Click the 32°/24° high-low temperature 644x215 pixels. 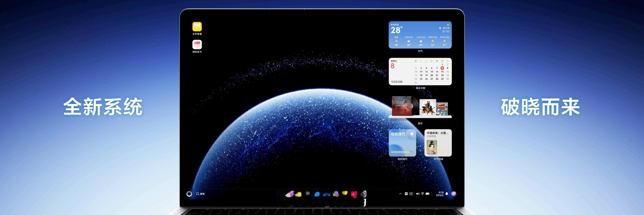(446, 31)
